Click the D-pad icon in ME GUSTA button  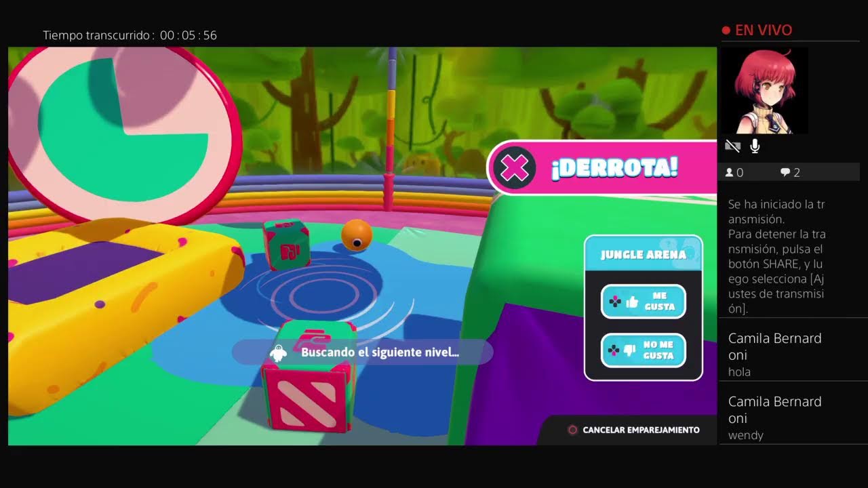click(615, 302)
